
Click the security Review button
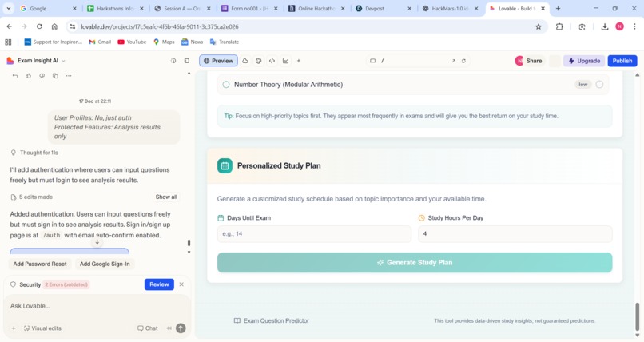pos(159,284)
